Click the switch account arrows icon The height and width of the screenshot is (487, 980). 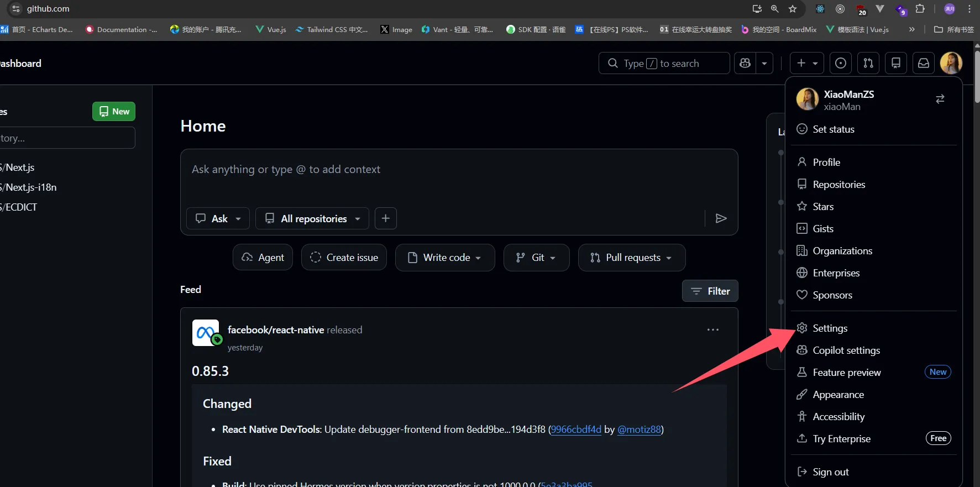pos(940,99)
